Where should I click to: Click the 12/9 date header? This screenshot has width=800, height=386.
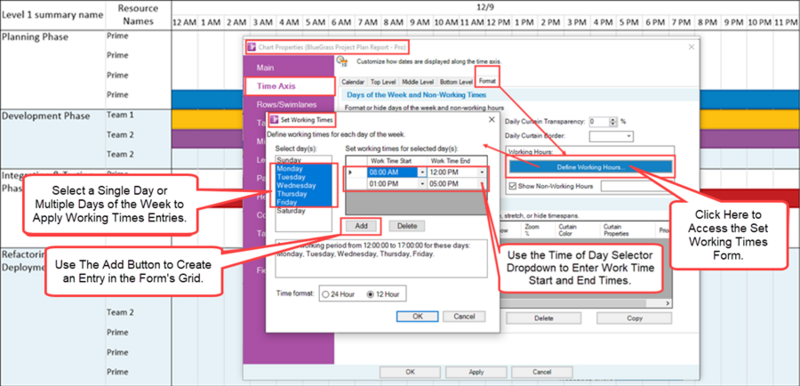click(x=485, y=7)
